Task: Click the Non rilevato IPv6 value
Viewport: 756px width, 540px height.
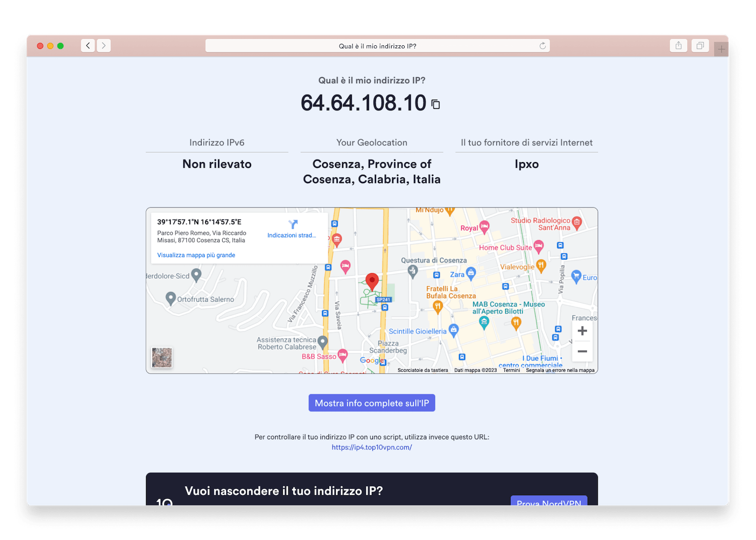Action: tap(217, 164)
